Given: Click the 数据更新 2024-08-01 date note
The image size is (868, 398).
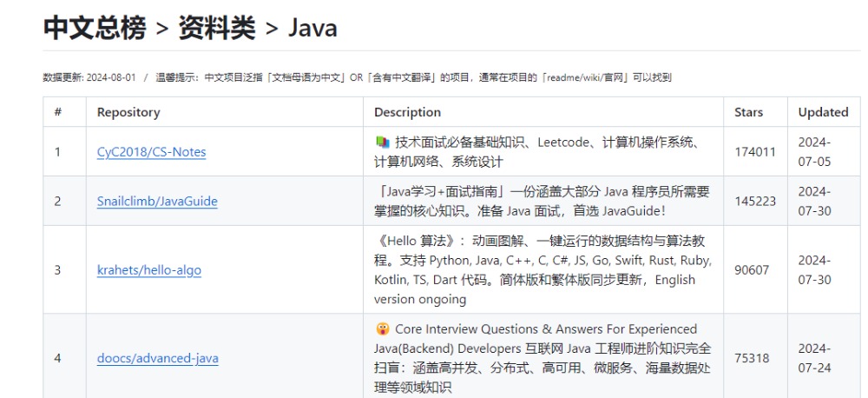Looking at the screenshot, I should [89, 77].
